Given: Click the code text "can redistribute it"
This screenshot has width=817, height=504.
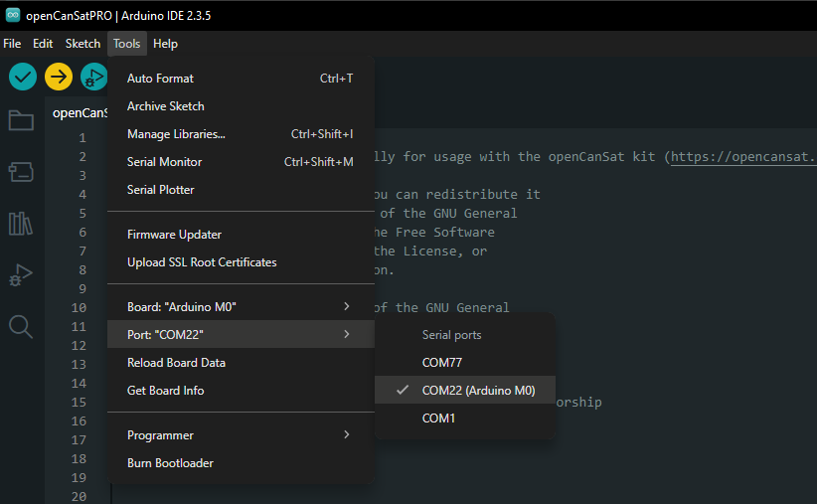Looking at the screenshot, I should coord(468,195).
